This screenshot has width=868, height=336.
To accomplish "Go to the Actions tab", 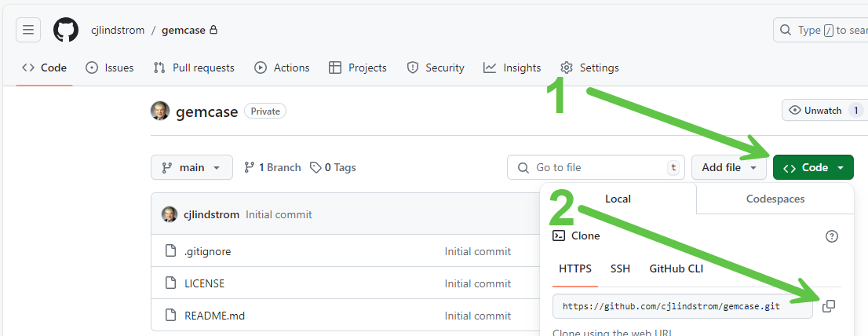I will (x=282, y=68).
